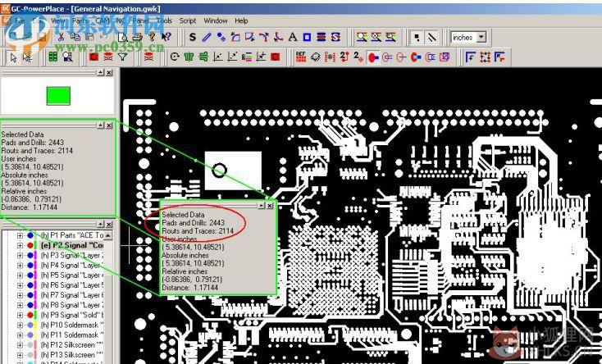
Task: Click the red and blue layer stack icon
Action: click(x=322, y=37)
